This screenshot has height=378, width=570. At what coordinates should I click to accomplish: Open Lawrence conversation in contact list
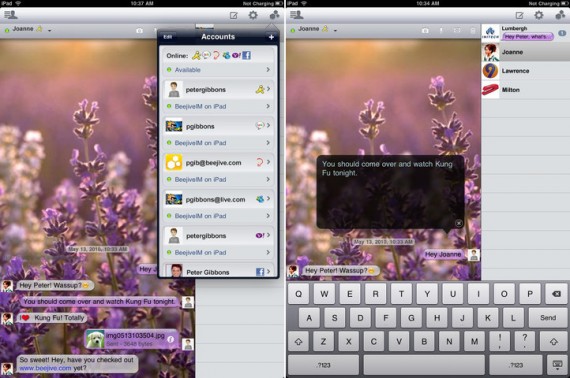coord(526,71)
